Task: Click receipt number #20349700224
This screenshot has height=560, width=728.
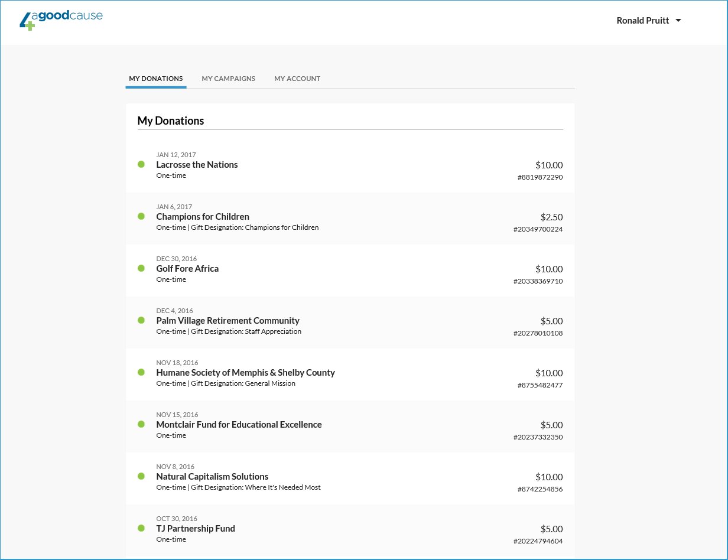Action: click(x=538, y=229)
